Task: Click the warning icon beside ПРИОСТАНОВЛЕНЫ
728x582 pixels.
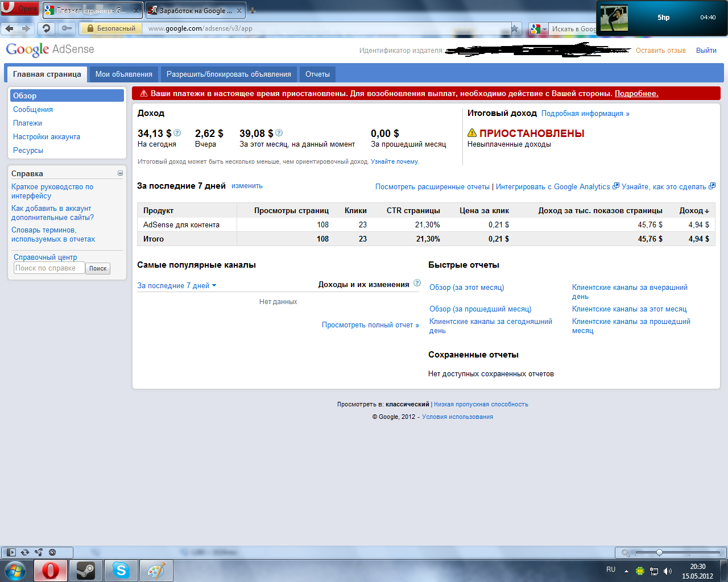Action: [x=472, y=133]
